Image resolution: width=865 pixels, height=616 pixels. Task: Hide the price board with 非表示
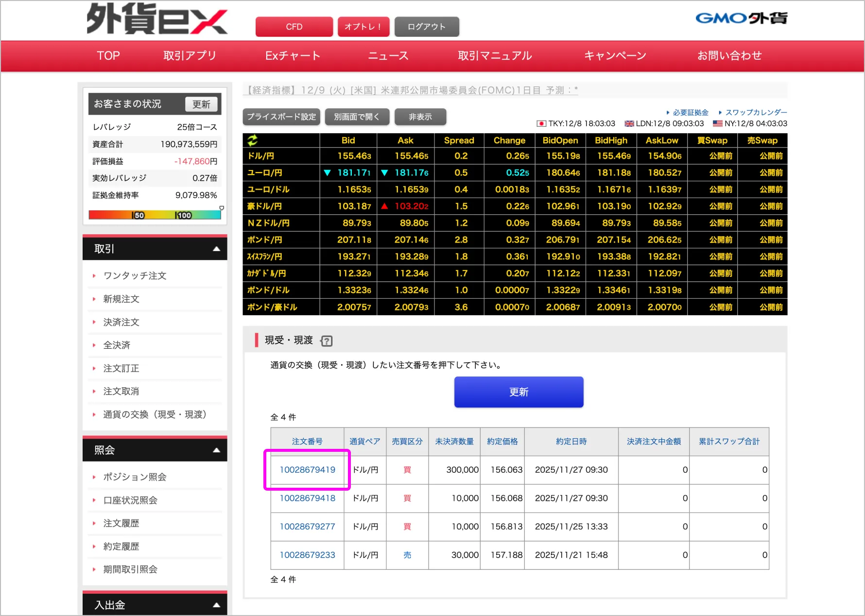click(420, 117)
